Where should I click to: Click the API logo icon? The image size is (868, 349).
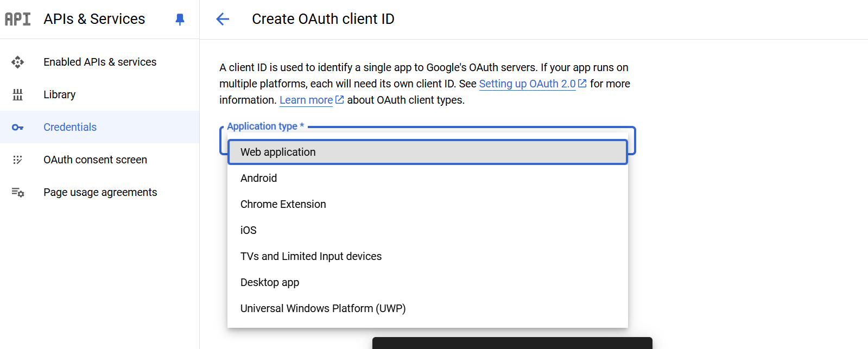17,19
